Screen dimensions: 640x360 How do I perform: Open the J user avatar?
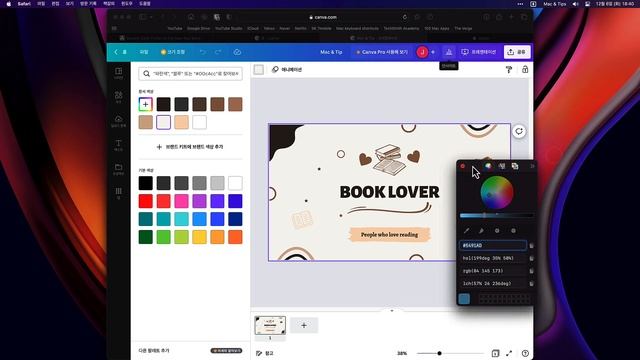(x=422, y=52)
